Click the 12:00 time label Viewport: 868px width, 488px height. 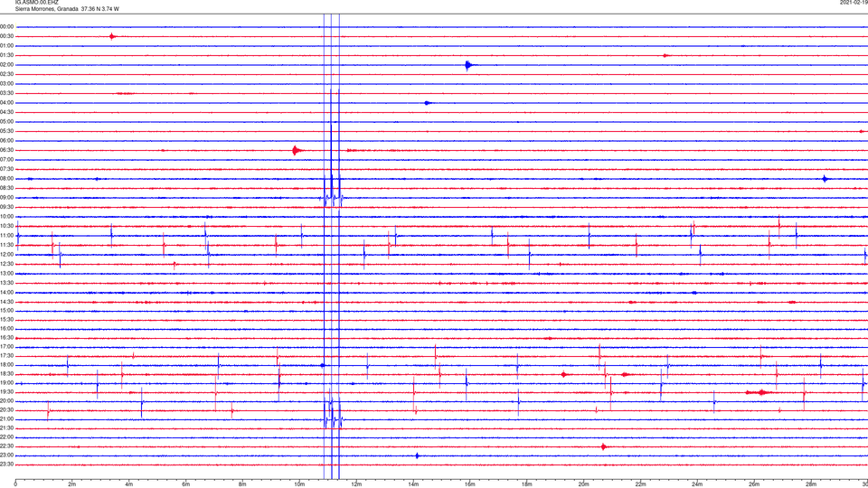coord(6,255)
